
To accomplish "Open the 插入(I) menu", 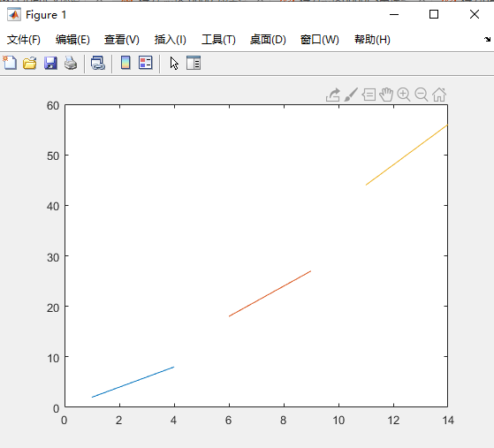I will click(171, 40).
